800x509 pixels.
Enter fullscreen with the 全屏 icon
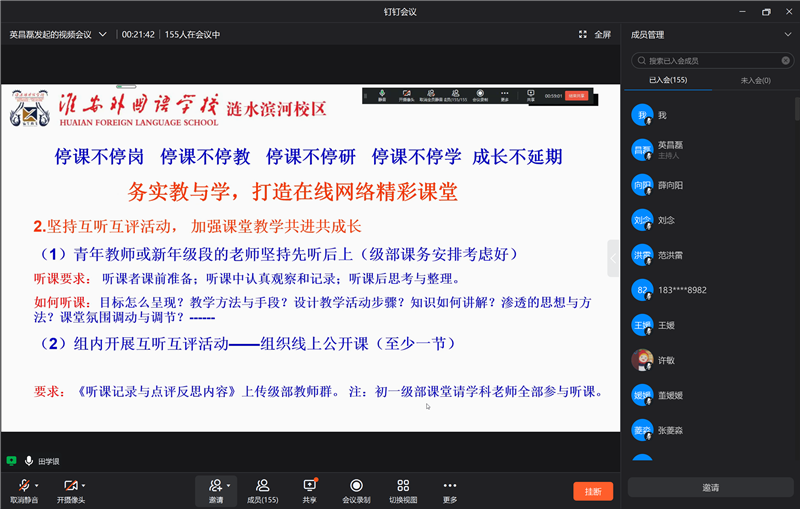click(595, 34)
